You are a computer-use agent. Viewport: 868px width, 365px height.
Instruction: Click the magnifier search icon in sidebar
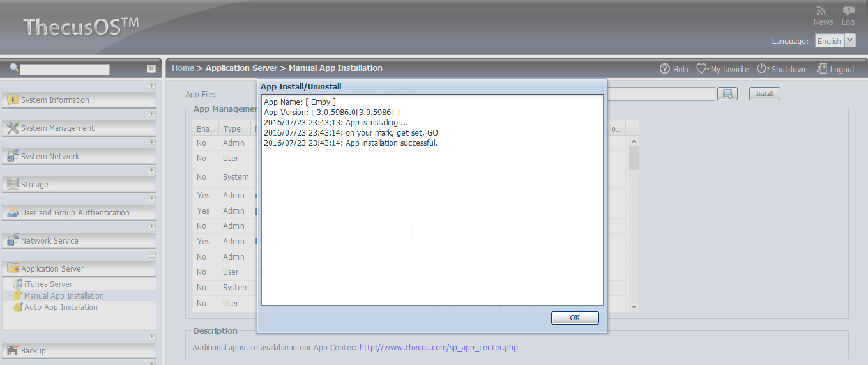tap(14, 68)
